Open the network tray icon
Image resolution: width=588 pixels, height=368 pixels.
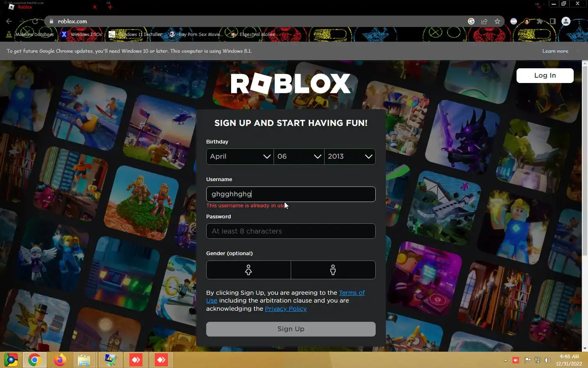[538, 360]
